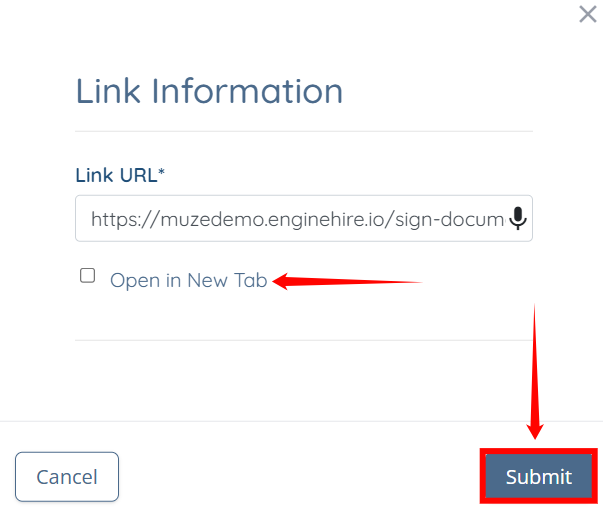603x519 pixels.
Task: Select the blue Submit button
Action: click(x=538, y=476)
